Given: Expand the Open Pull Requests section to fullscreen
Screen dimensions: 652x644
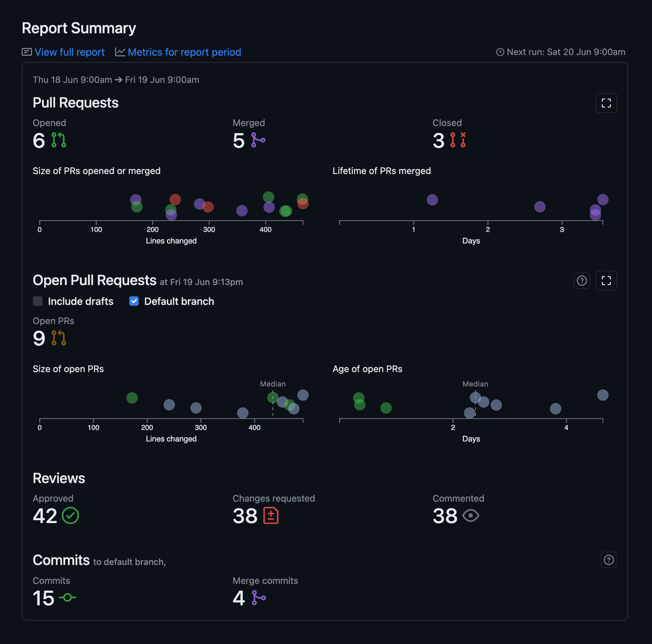Looking at the screenshot, I should pos(606,280).
